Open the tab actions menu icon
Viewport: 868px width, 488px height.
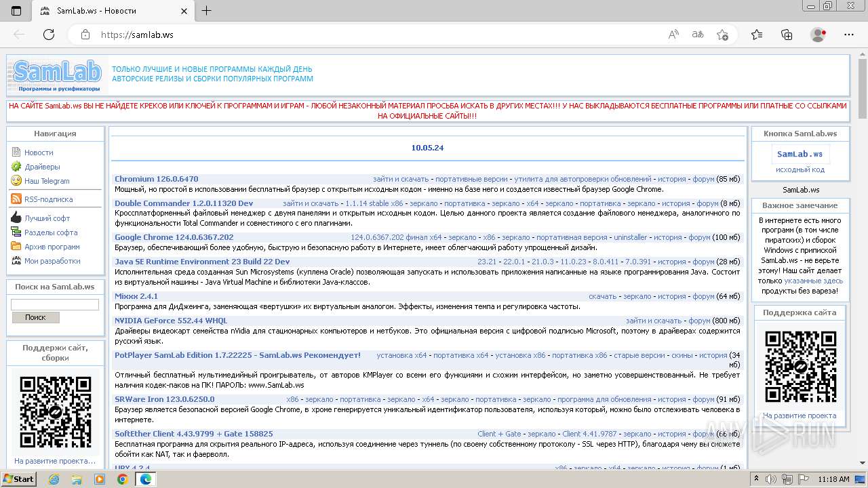(x=16, y=11)
